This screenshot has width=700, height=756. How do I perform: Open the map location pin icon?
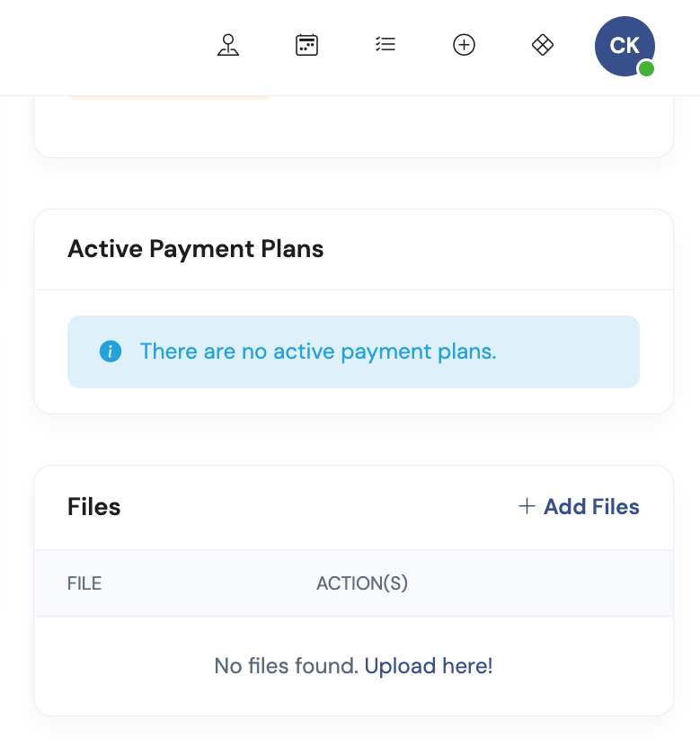[x=228, y=45]
